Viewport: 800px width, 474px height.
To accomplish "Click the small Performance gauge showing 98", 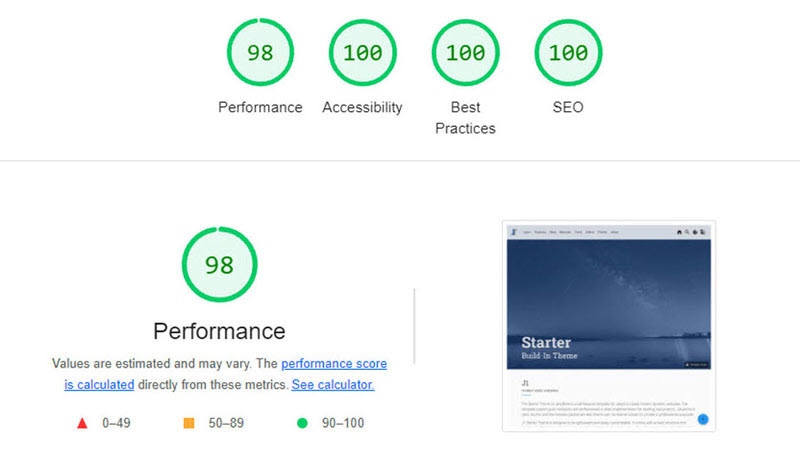I will [260, 53].
